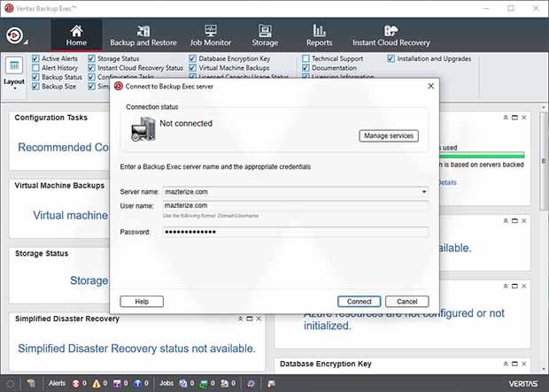Toggle the Database Encryption Key checkbox
549x392 pixels.
pyautogui.click(x=192, y=58)
